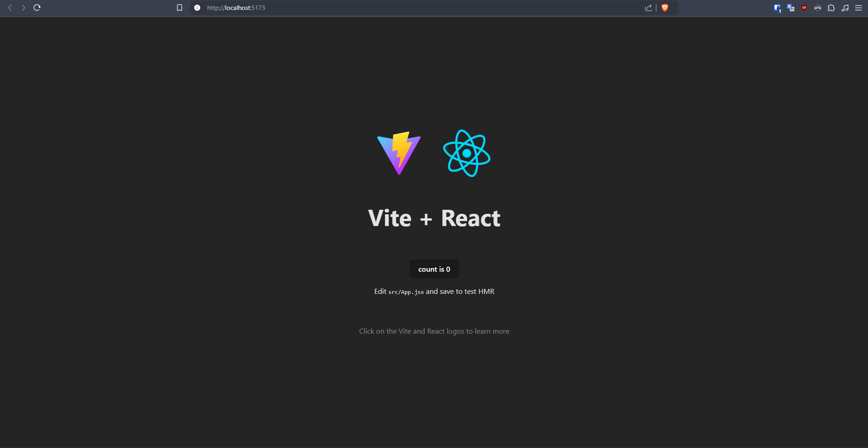Image resolution: width=868 pixels, height=448 pixels.
Task: Open the uBlock Origin extension
Action: tap(804, 8)
